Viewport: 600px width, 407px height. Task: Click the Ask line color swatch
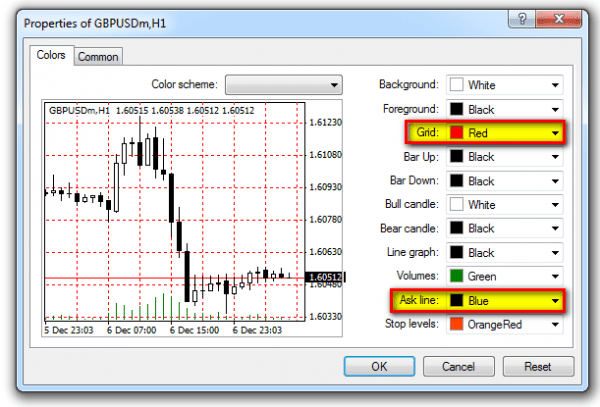pos(457,300)
